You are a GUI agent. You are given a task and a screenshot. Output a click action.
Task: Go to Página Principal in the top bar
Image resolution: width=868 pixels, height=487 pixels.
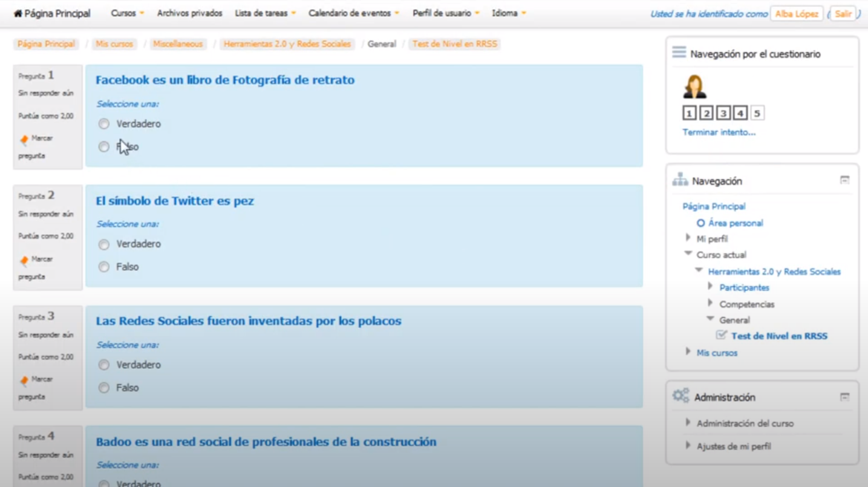[x=52, y=13]
